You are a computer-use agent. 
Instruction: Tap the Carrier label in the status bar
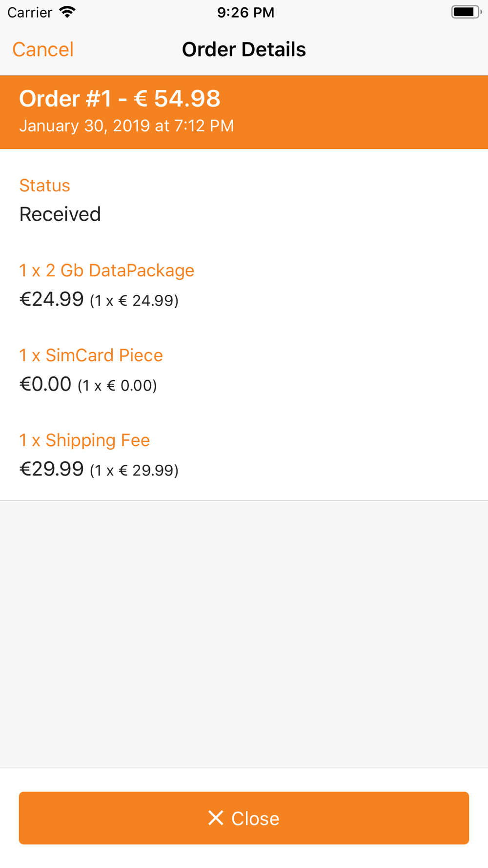coord(30,12)
